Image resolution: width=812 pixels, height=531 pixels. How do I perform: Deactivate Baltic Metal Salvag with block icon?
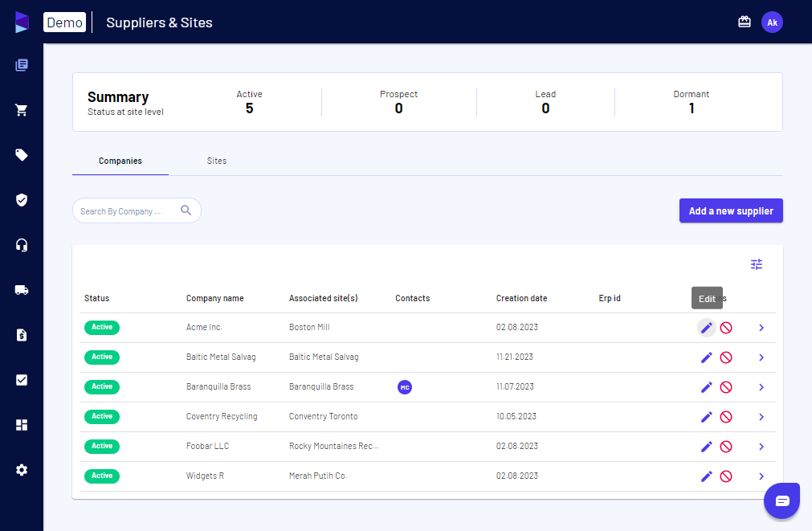point(726,357)
